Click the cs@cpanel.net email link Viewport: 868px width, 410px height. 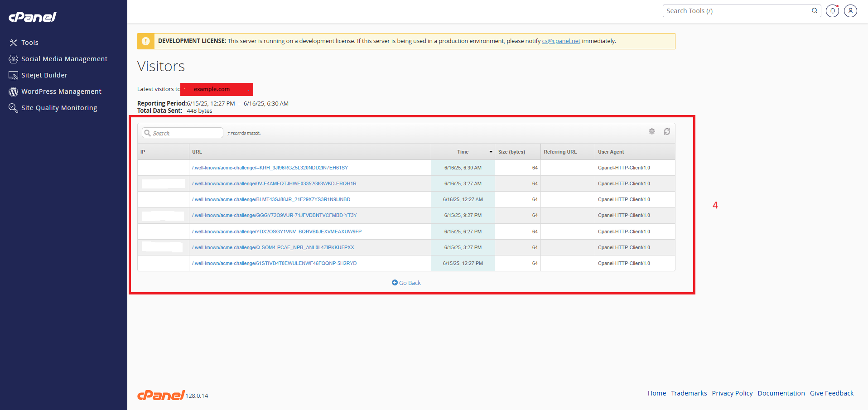click(x=561, y=41)
